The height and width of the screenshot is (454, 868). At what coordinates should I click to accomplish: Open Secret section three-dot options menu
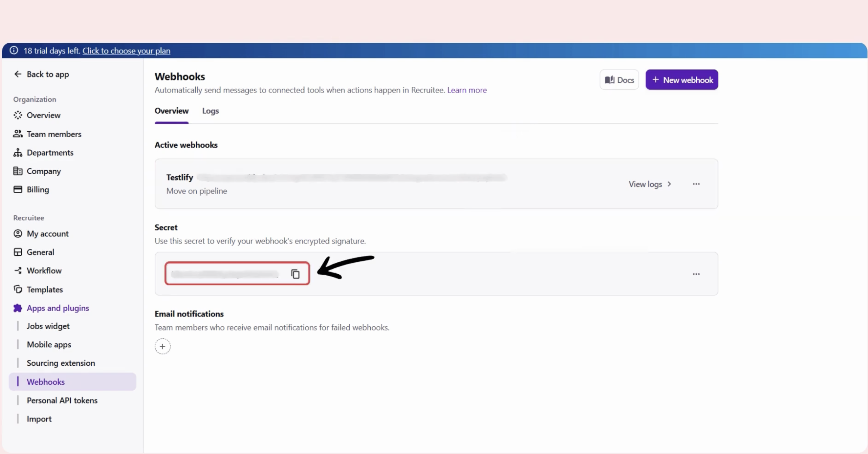696,274
